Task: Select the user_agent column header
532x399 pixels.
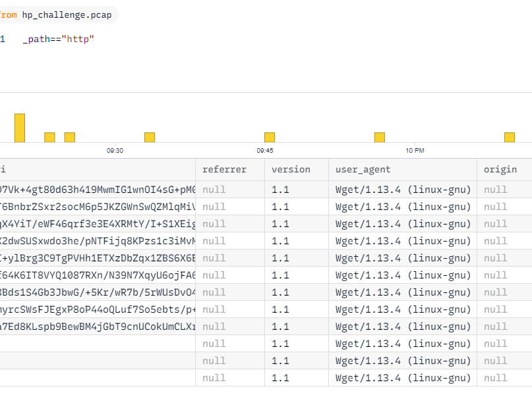Action: [363, 170]
